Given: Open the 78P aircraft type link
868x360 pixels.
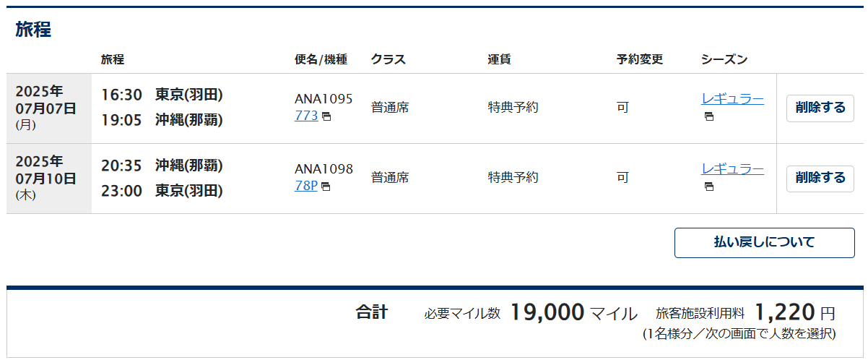Looking at the screenshot, I should pos(306,186).
